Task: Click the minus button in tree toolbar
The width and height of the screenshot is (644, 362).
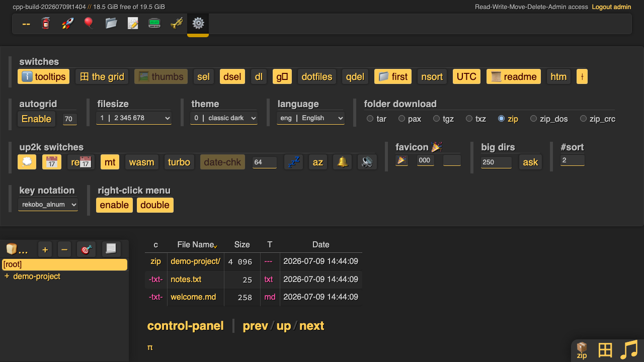Action: 64,249
